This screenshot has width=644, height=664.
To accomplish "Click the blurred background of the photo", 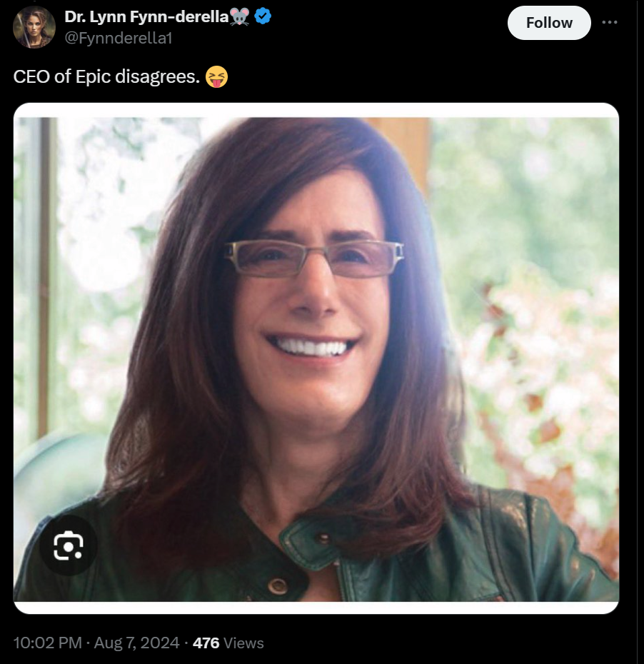I will coord(529,212).
